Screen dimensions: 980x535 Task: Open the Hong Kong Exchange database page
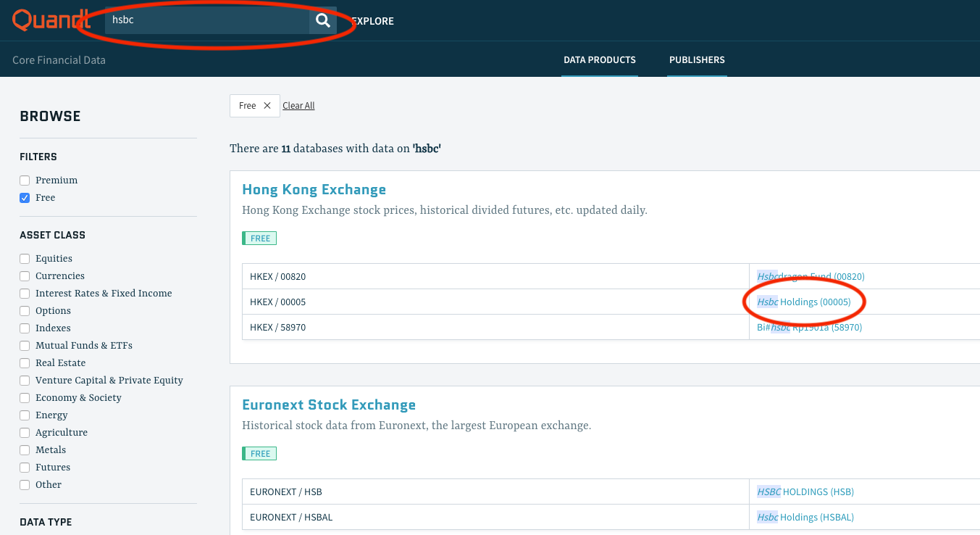point(314,189)
